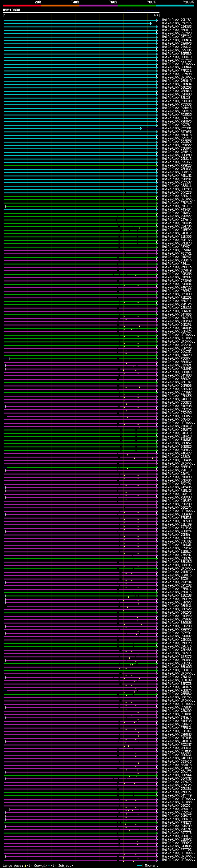Select the UniRef100_A1BAE9 entry
The image size is (197, 868).
(177, 426)
